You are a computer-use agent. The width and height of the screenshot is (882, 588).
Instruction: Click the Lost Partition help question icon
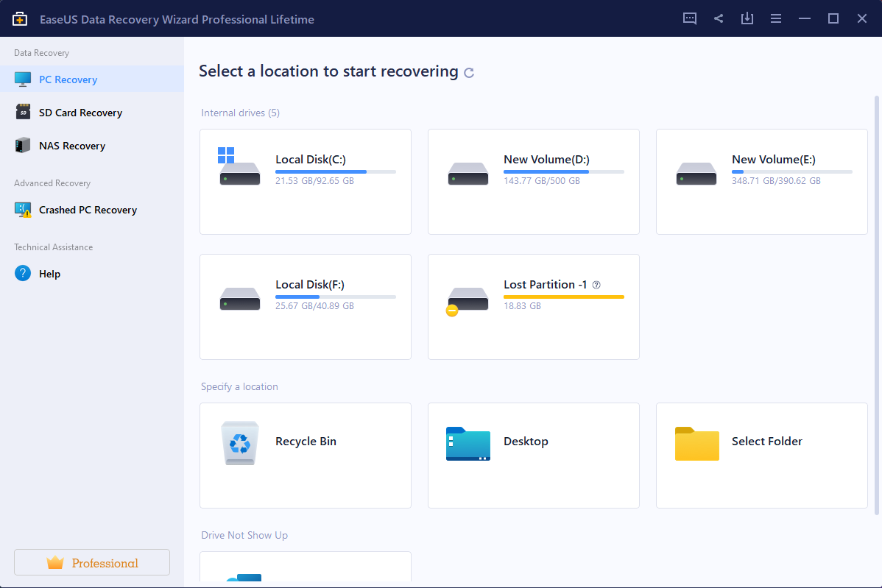coord(596,285)
